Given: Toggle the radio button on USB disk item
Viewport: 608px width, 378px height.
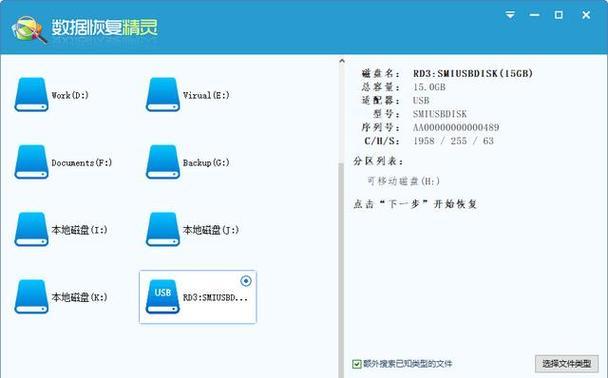Looking at the screenshot, I should pos(246,281).
